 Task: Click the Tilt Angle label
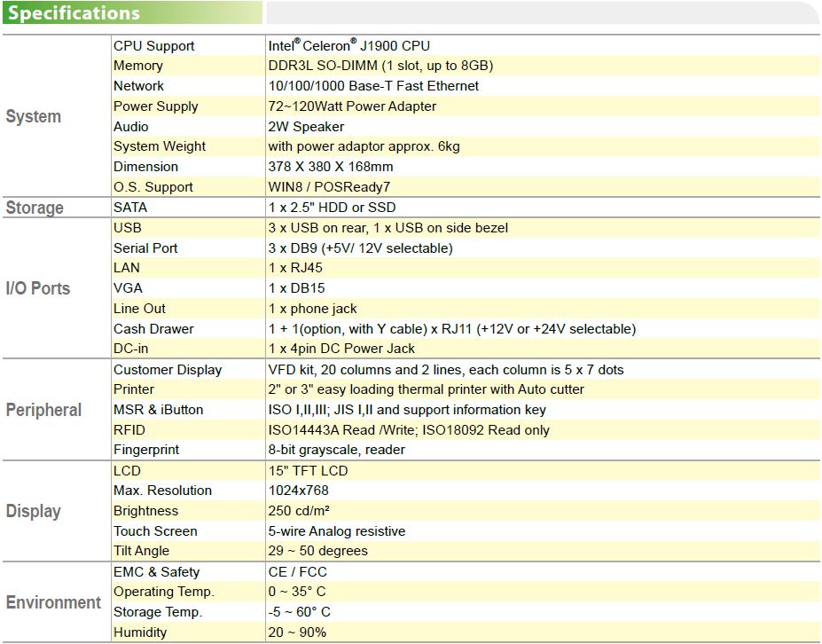click(x=141, y=551)
